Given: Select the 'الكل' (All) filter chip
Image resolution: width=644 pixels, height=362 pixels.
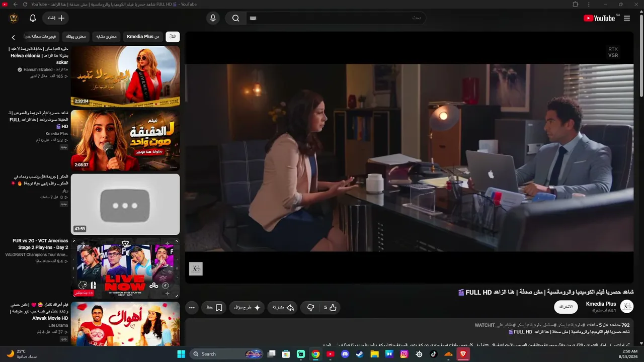Looking at the screenshot, I should pyautogui.click(x=173, y=37).
